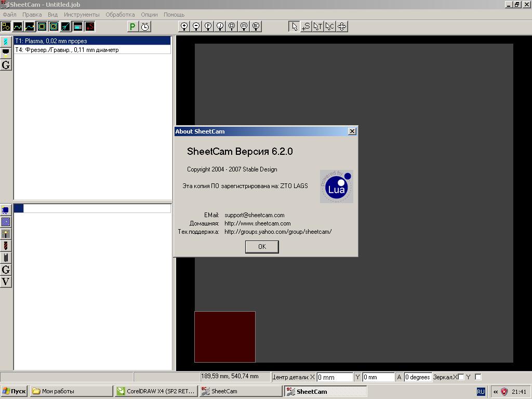Screen dimensions: 532x399
Task: Click the green P post processor icon
Action: tap(132, 26)
